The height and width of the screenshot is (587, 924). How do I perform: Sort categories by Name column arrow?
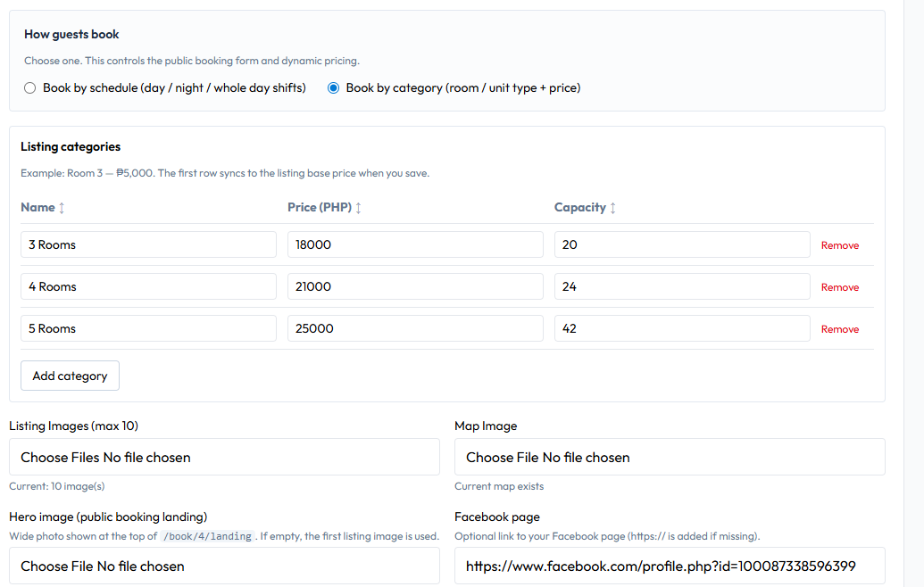(62, 208)
